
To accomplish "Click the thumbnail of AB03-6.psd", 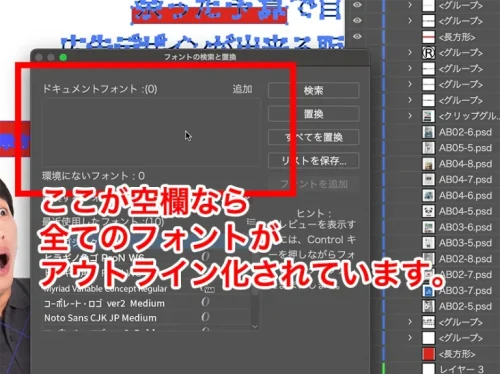I will click(428, 227).
